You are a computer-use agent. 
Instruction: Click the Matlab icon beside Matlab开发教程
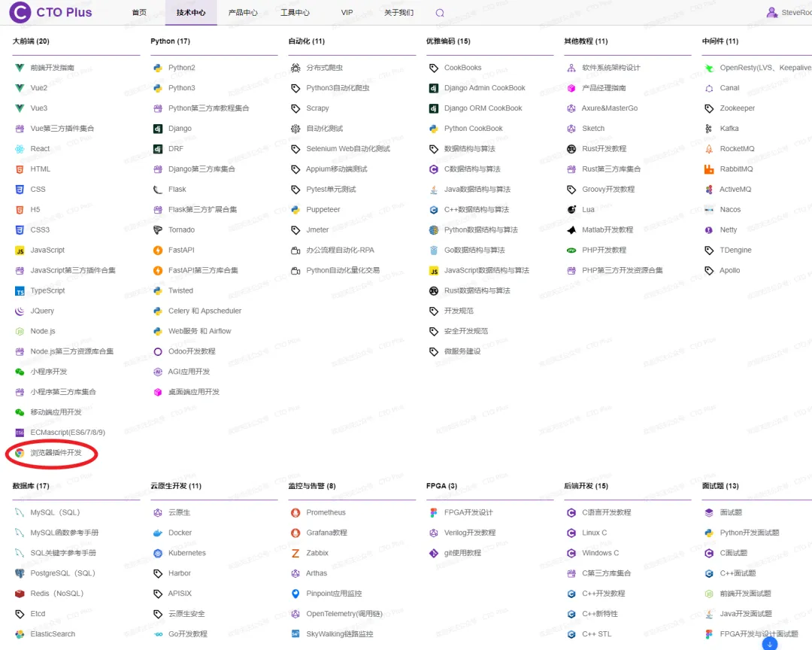coord(571,230)
